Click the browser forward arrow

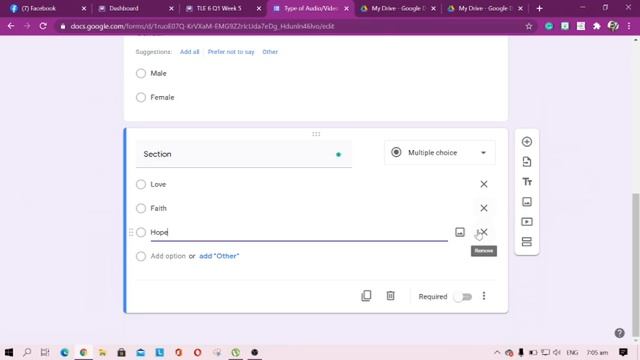tap(27, 26)
